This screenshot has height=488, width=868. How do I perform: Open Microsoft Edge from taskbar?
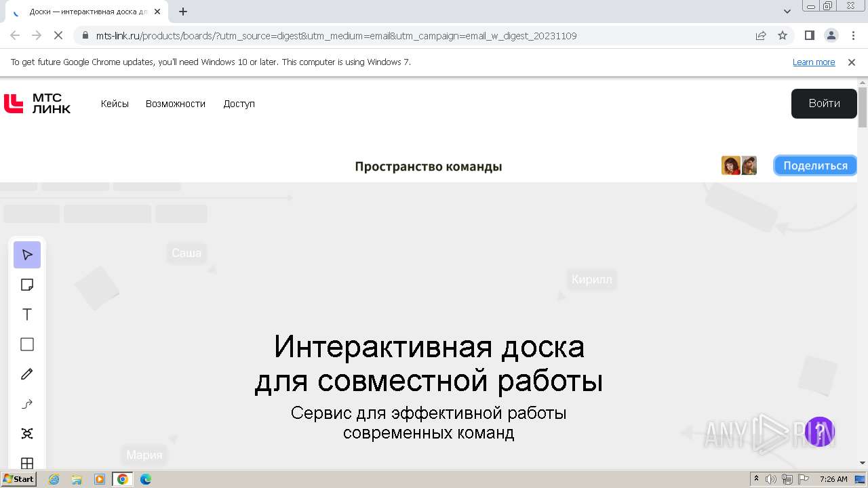(146, 479)
